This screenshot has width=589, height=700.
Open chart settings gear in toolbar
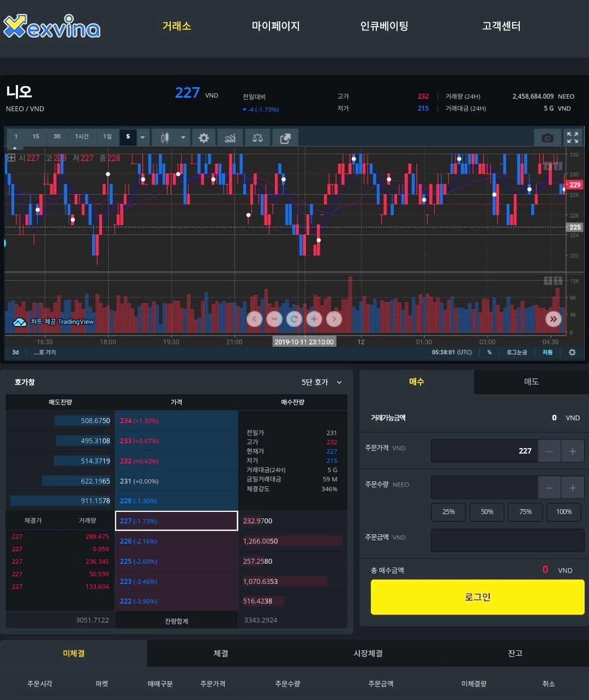tap(203, 137)
